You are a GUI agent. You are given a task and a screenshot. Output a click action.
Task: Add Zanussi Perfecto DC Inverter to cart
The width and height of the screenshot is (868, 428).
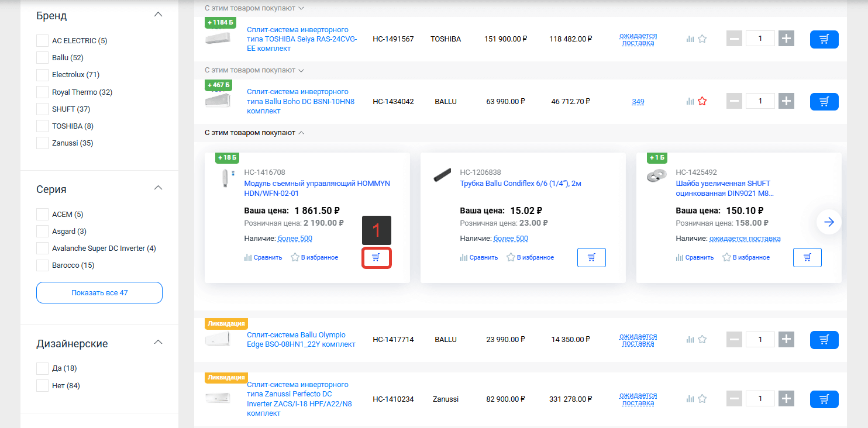[x=824, y=399]
